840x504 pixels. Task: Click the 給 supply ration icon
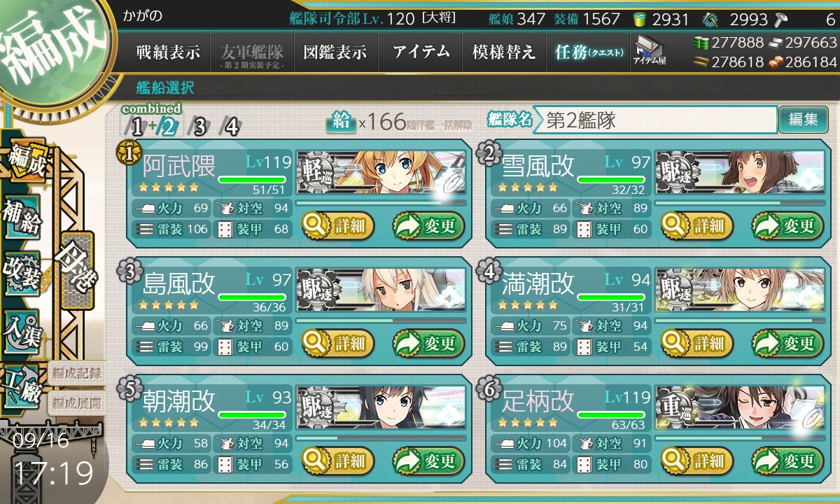341,122
